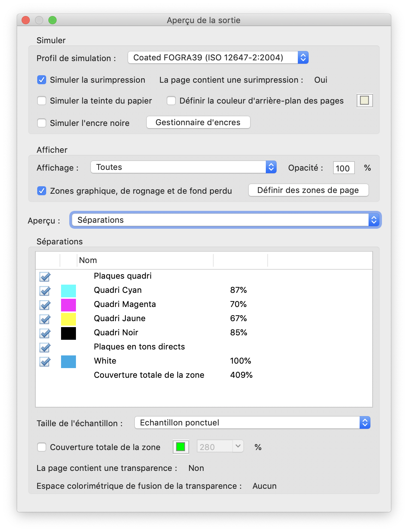
Task: Hide the Quadri Noir plate
Action: [x=45, y=333]
